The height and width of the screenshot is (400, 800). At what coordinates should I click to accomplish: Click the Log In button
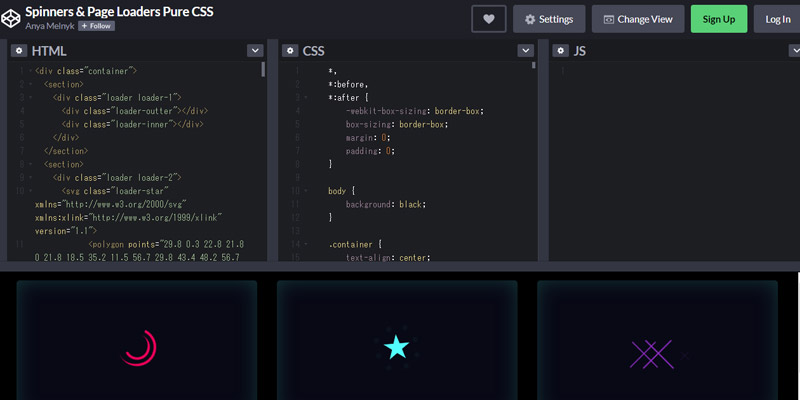(777, 19)
